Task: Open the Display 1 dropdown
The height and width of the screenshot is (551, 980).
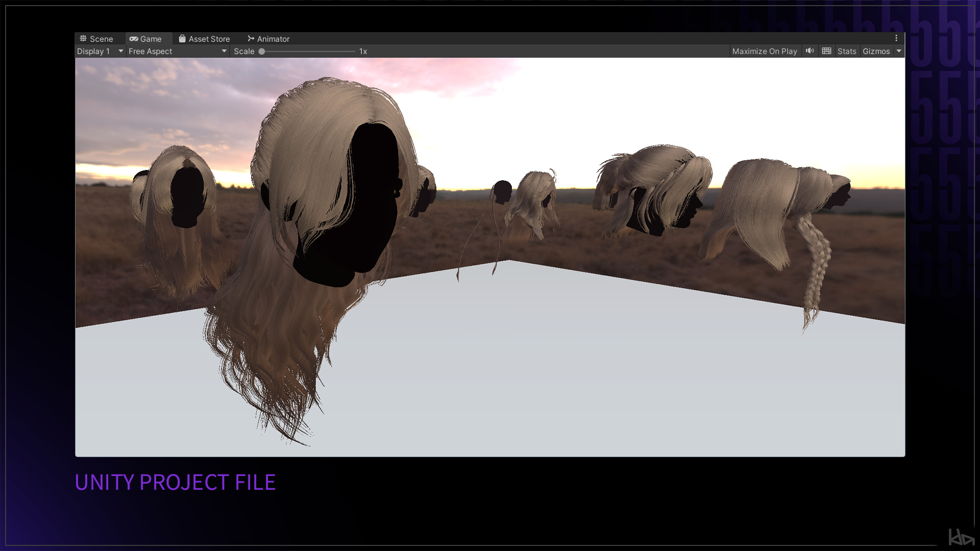Action: point(100,51)
